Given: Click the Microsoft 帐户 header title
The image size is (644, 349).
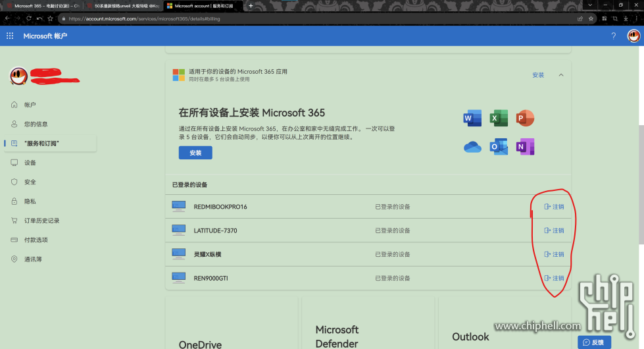Looking at the screenshot, I should [45, 36].
